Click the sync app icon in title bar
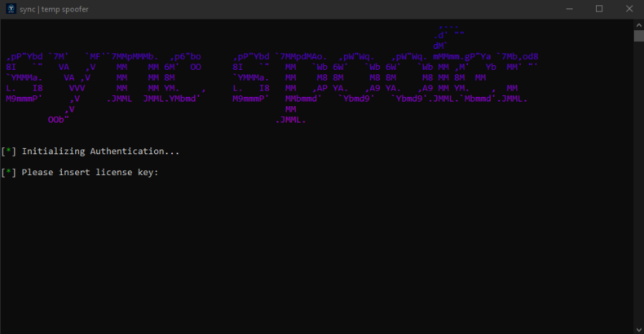Screen dimensions: 644x334 tap(9, 9)
